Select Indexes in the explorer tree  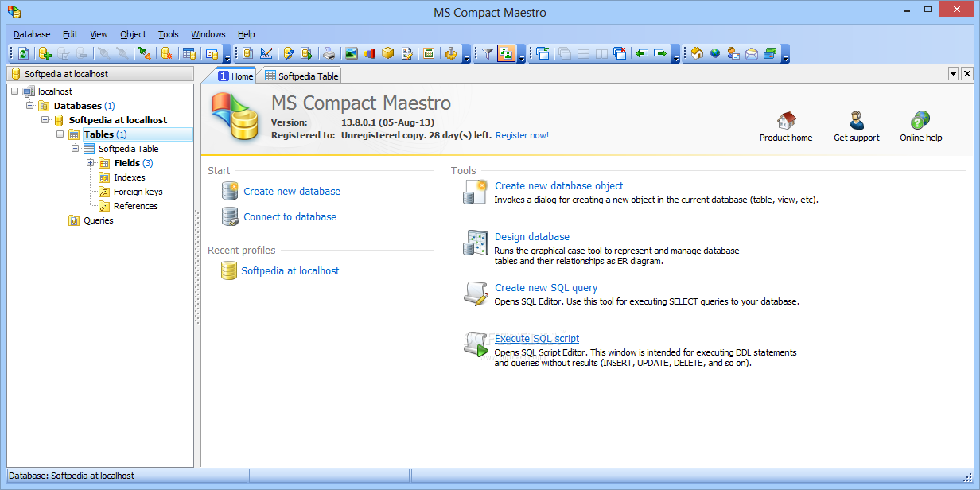(129, 177)
